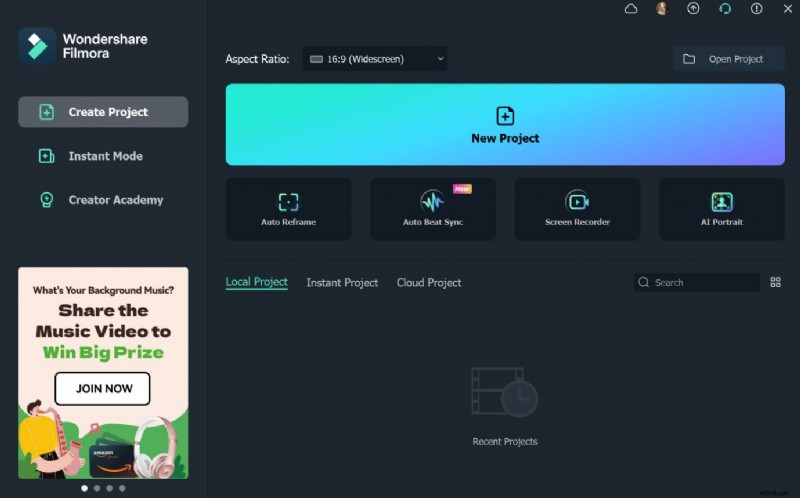This screenshot has height=498, width=800.
Task: Start a New Project
Action: [x=505, y=124]
